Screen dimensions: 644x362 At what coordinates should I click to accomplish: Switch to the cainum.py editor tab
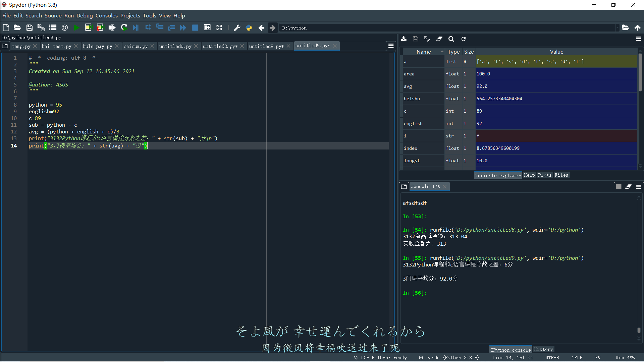tap(136, 46)
